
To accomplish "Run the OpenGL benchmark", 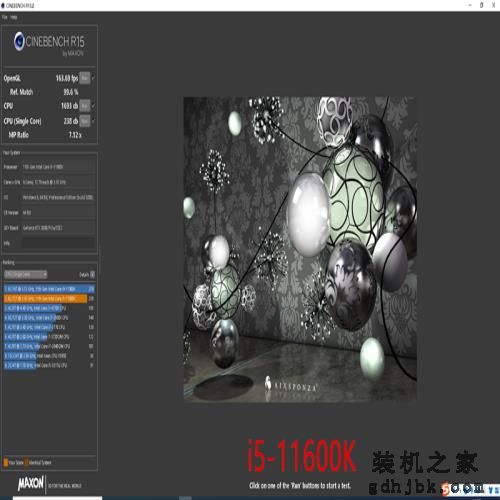I will click(85, 78).
